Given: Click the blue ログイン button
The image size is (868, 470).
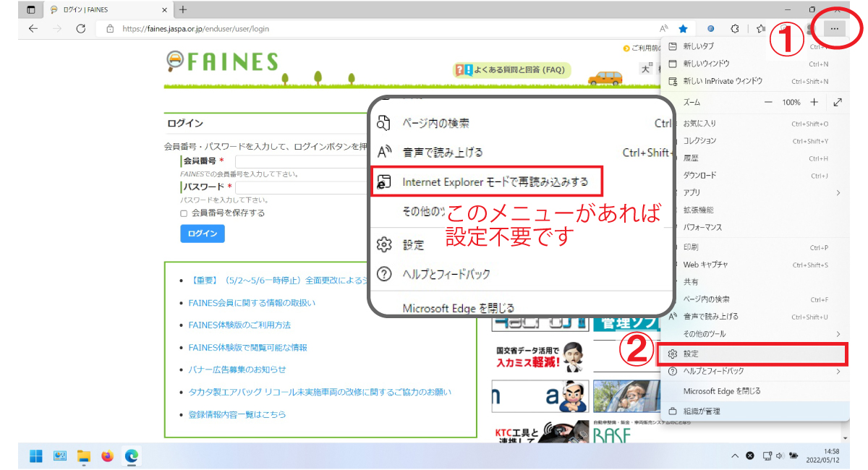Looking at the screenshot, I should point(203,234).
